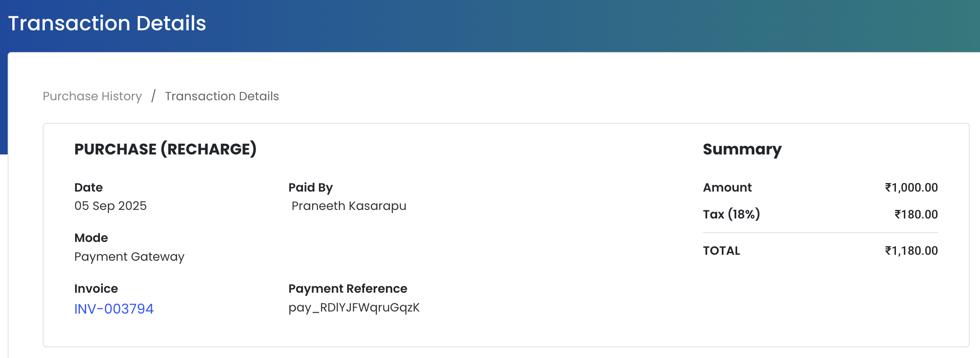Screen dimensions: 980x358
Task: Click the Amount label in Summary
Action: pos(727,188)
